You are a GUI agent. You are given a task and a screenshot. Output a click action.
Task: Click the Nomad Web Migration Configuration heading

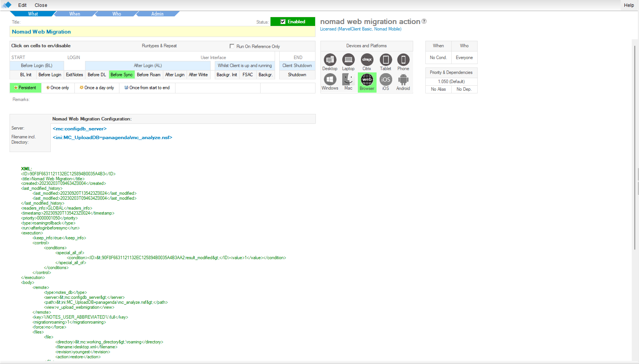(92, 119)
